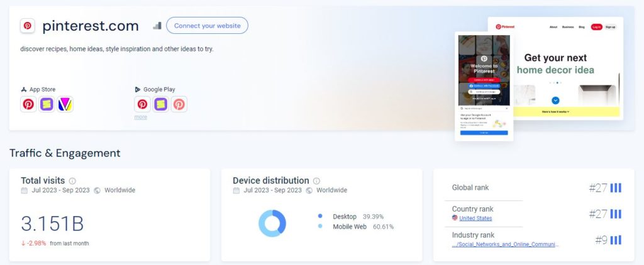Open the yellow note app under App Store
Image resolution: width=644 pixels, height=265 pixels.
[47, 104]
